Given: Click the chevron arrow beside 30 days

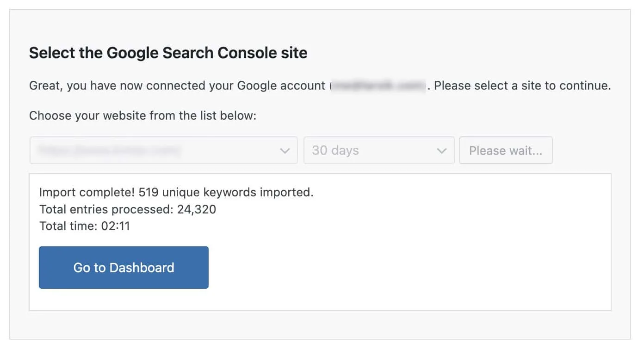Looking at the screenshot, I should pyautogui.click(x=442, y=151).
